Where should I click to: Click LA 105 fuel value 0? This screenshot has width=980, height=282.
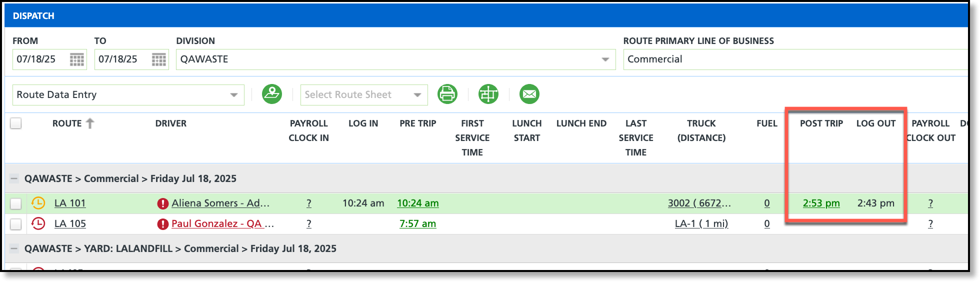pos(767,223)
